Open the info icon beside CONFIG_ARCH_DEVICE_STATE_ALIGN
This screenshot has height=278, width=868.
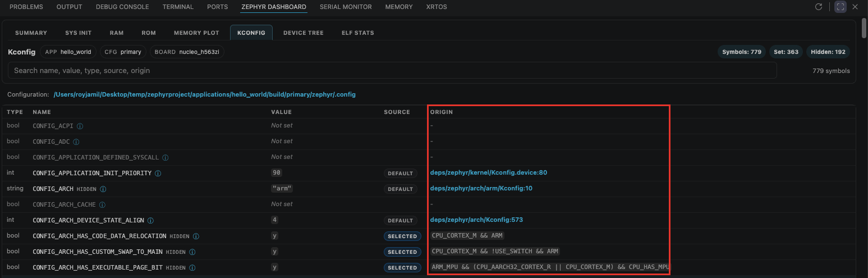coord(150,220)
